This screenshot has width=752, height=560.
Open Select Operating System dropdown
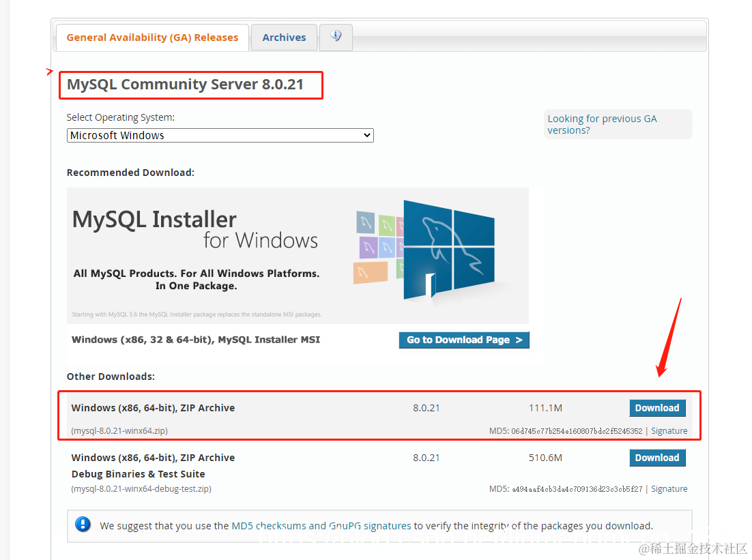click(x=220, y=135)
